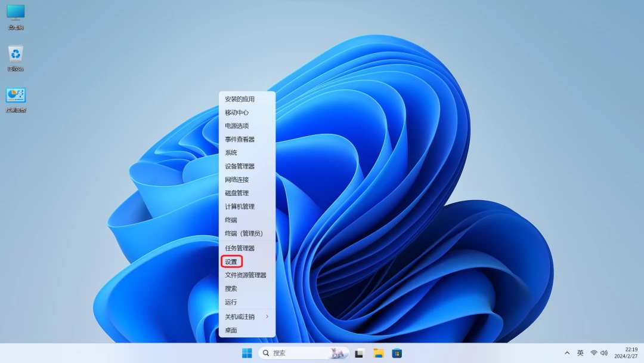Open 电源选项 from the menu
Image resolution: width=644 pixels, height=363 pixels.
[247, 126]
